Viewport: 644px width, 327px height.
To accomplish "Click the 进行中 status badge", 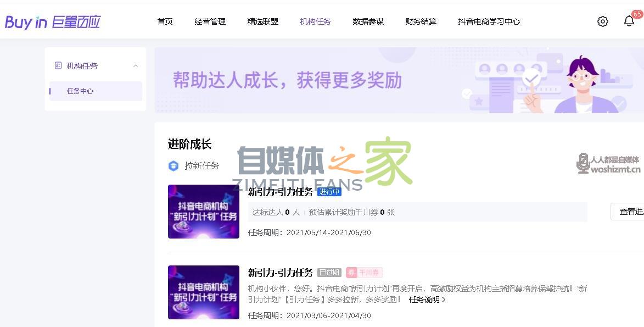I will coord(329,192).
